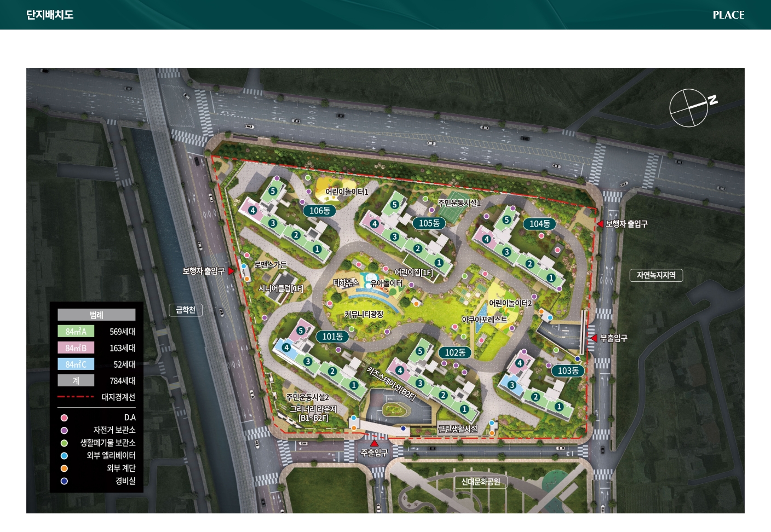The width and height of the screenshot is (771, 532).
Task: Click the 101동 building label
Action: click(x=332, y=337)
